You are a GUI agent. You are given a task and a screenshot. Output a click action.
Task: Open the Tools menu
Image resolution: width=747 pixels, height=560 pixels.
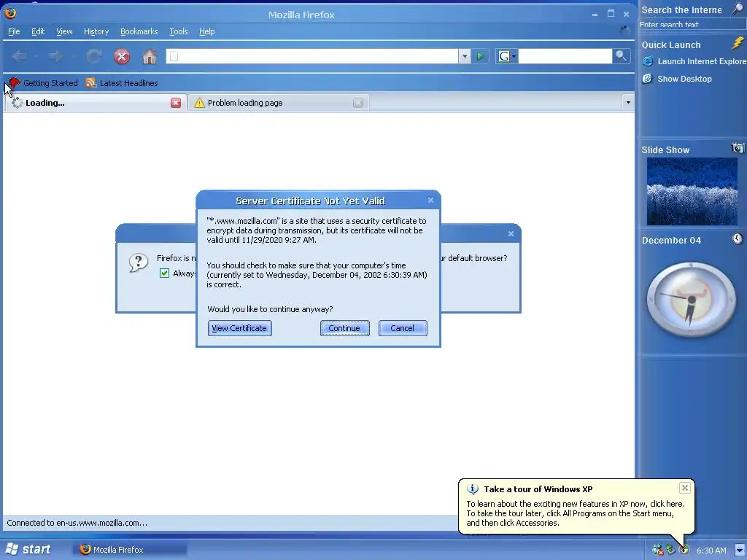pos(179,31)
